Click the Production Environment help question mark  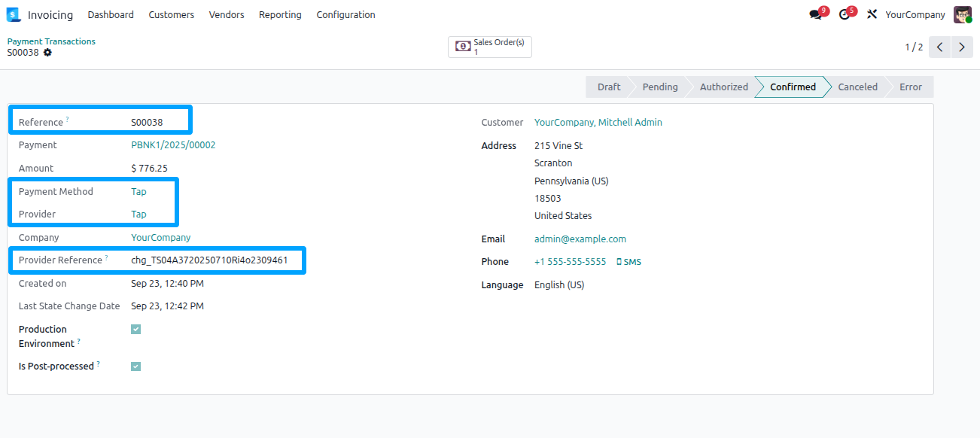[79, 339]
